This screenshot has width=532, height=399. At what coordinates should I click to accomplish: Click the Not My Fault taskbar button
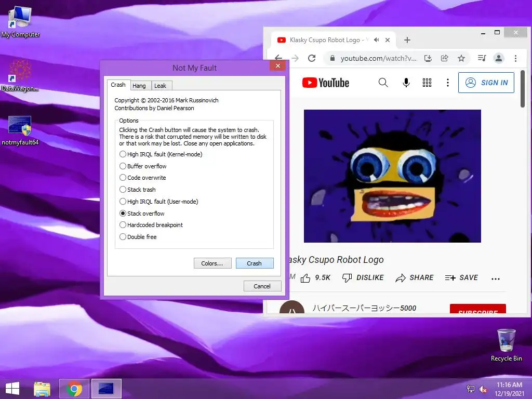106,389
